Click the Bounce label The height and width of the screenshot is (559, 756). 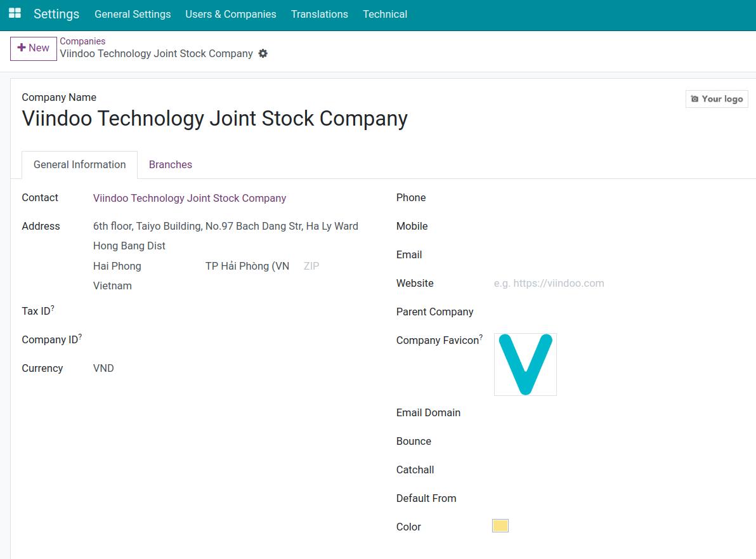414,442
